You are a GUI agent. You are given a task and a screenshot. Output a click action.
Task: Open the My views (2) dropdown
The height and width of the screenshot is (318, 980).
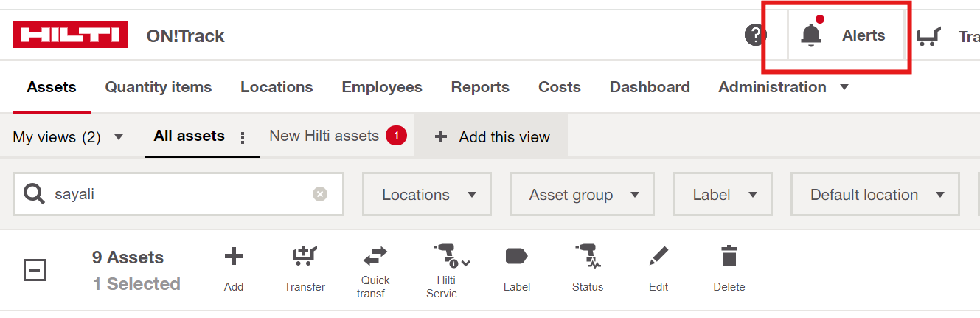click(x=68, y=137)
